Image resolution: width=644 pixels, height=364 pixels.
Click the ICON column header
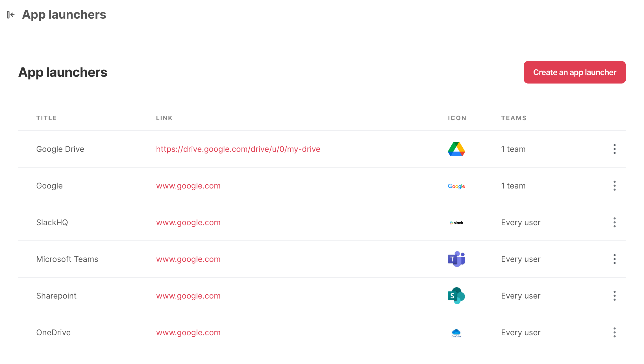point(457,118)
